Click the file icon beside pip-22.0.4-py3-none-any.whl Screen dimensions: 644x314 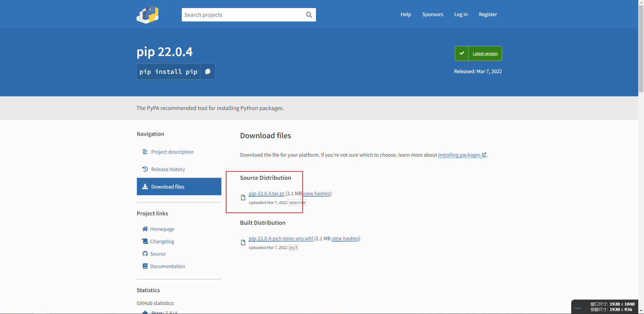tap(243, 243)
